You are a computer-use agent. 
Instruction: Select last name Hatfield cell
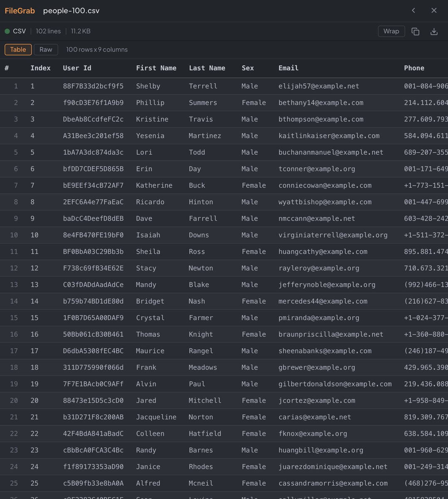pos(205,434)
